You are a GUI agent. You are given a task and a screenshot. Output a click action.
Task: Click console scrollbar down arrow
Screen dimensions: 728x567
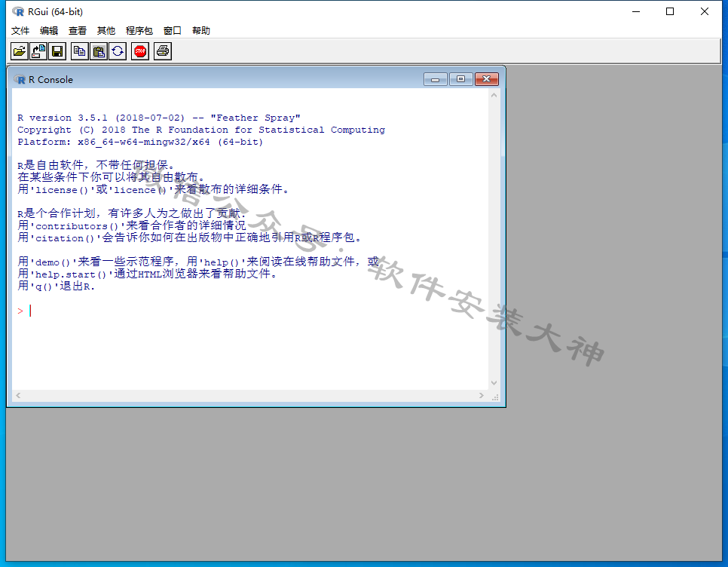point(494,383)
